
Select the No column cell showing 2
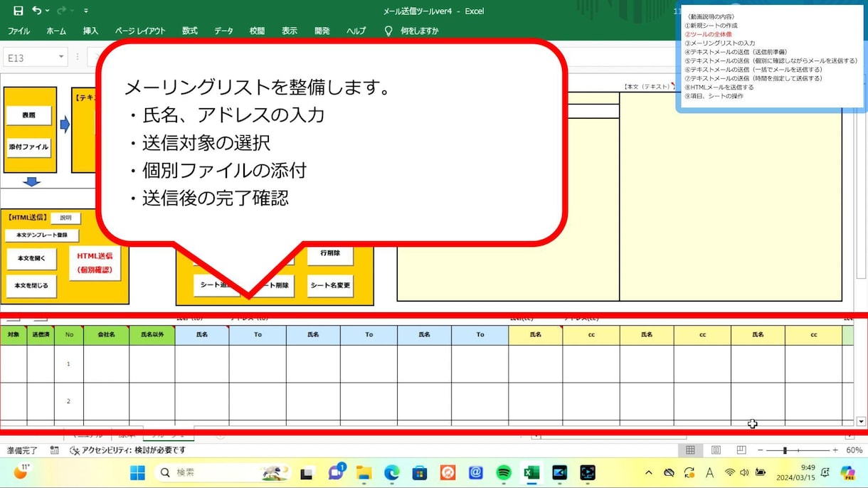click(68, 401)
